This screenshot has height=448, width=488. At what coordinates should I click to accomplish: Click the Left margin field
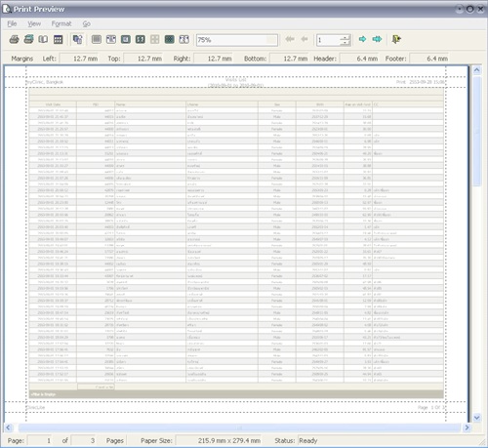(80, 59)
